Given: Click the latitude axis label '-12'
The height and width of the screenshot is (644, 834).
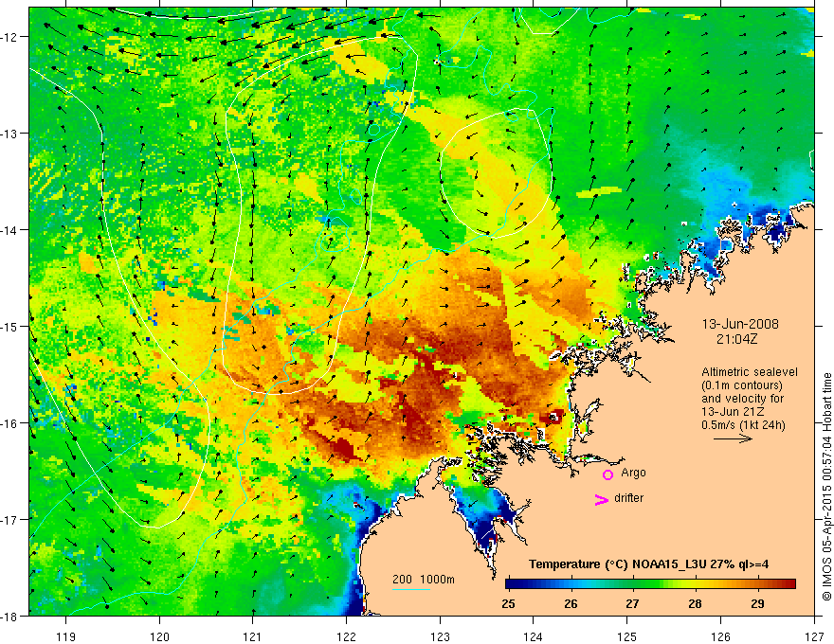Looking at the screenshot, I should click(10, 37).
